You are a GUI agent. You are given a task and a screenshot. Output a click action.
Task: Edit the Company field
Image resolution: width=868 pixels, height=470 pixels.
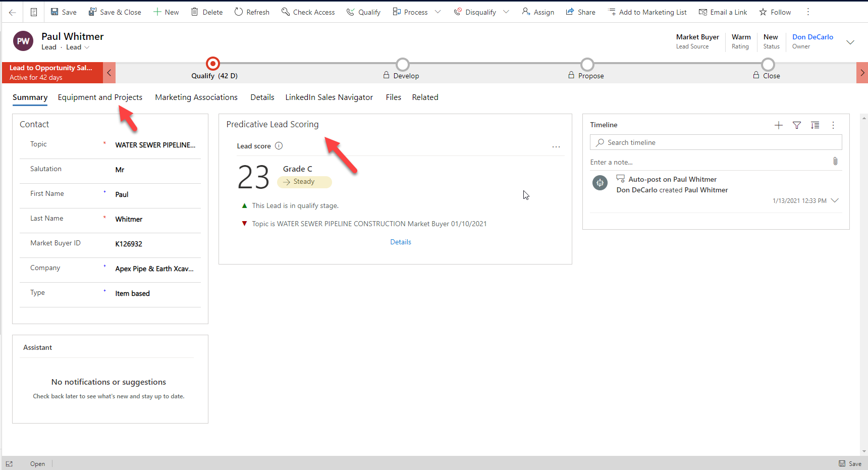pos(155,269)
